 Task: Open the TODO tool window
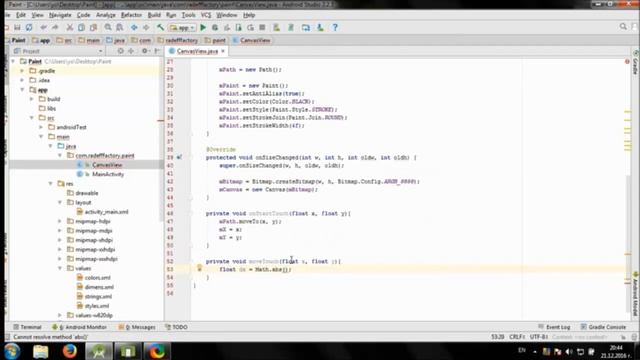(176, 327)
